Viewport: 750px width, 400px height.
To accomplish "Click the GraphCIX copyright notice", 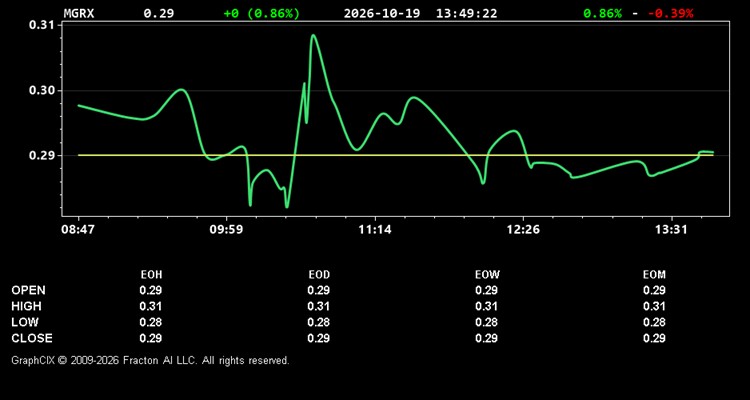I will coord(150,360).
